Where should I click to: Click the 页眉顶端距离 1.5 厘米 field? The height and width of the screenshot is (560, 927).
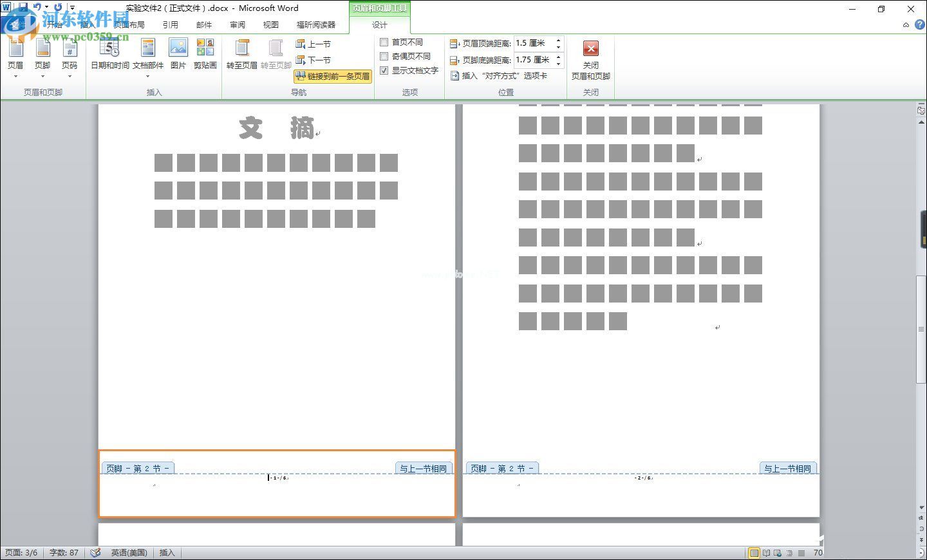[534, 43]
